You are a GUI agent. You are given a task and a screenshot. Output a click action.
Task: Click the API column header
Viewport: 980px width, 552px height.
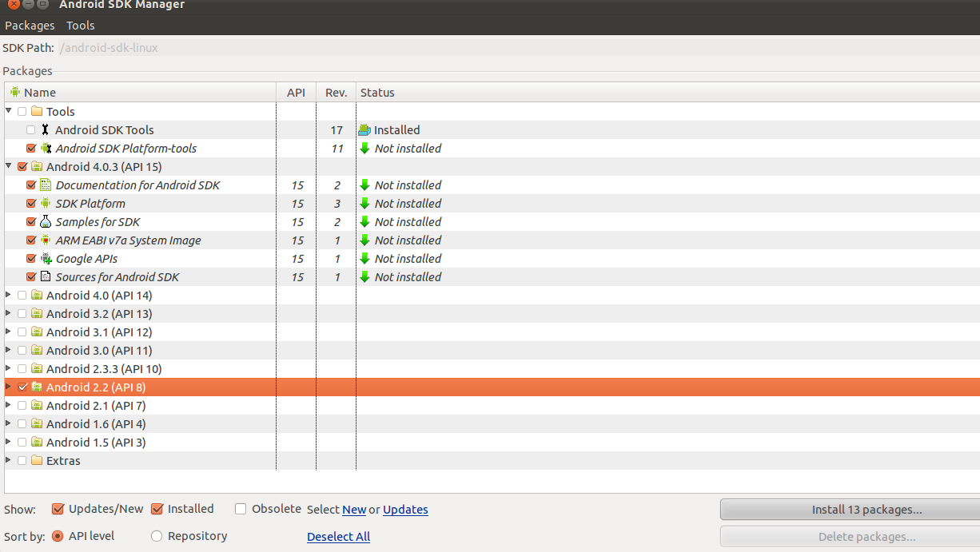click(x=296, y=93)
